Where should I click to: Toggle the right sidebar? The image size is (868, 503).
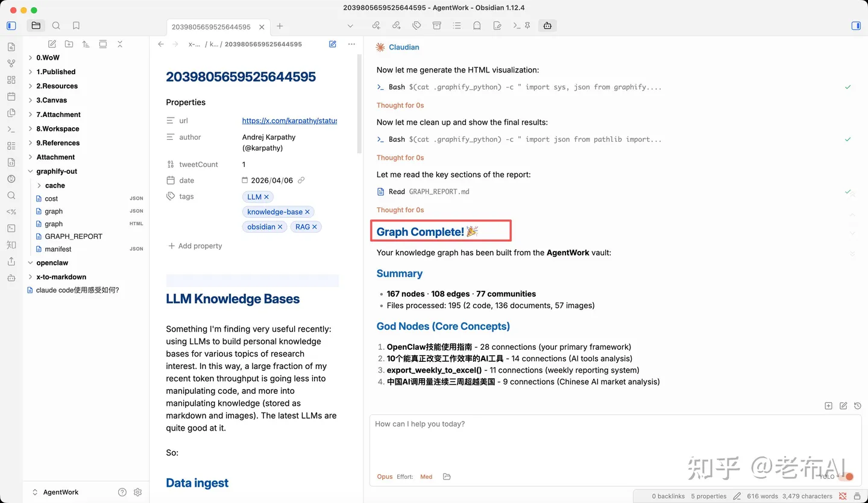point(856,26)
